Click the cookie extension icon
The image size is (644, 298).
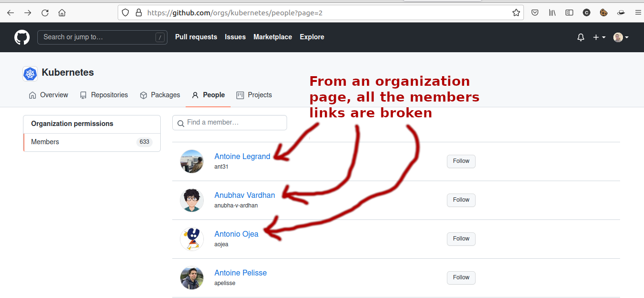click(604, 13)
